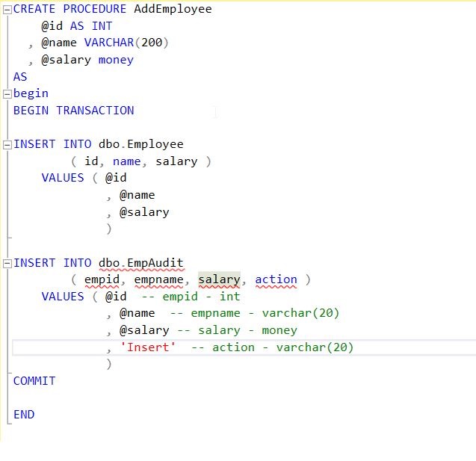
Task: Click the underlined action column name
Action: (x=276, y=279)
